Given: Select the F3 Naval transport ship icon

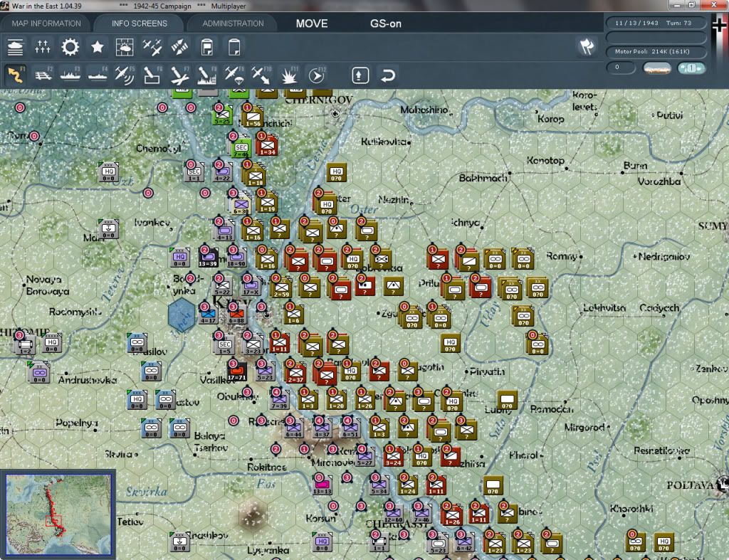Looking at the screenshot, I should pos(70,75).
